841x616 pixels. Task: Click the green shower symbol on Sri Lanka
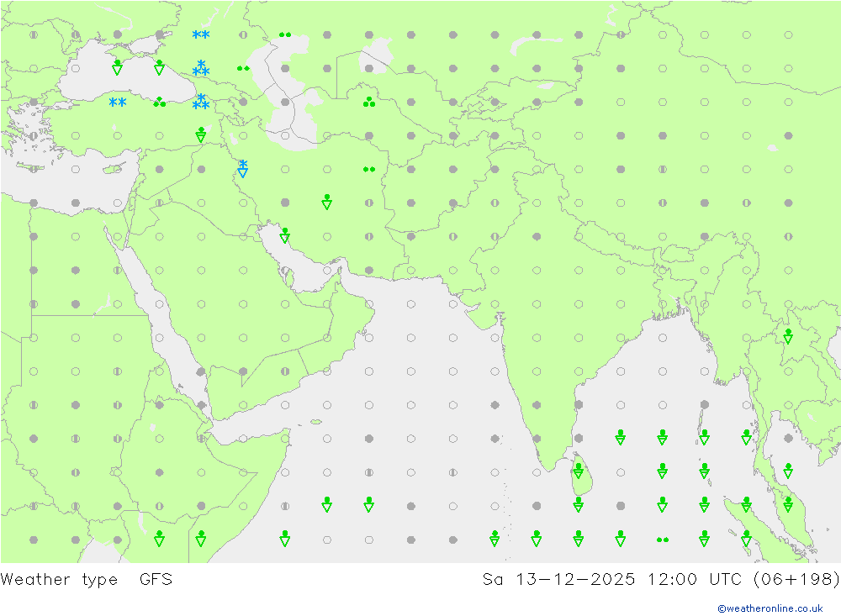click(x=579, y=471)
